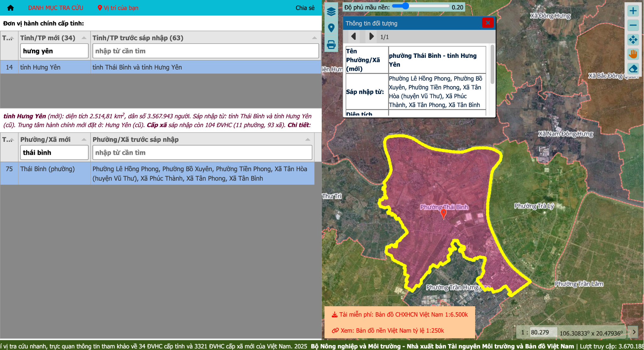644x350 pixels.
Task: Sort Phường/Xã trước sáp nhập column arrow
Action: click(308, 140)
